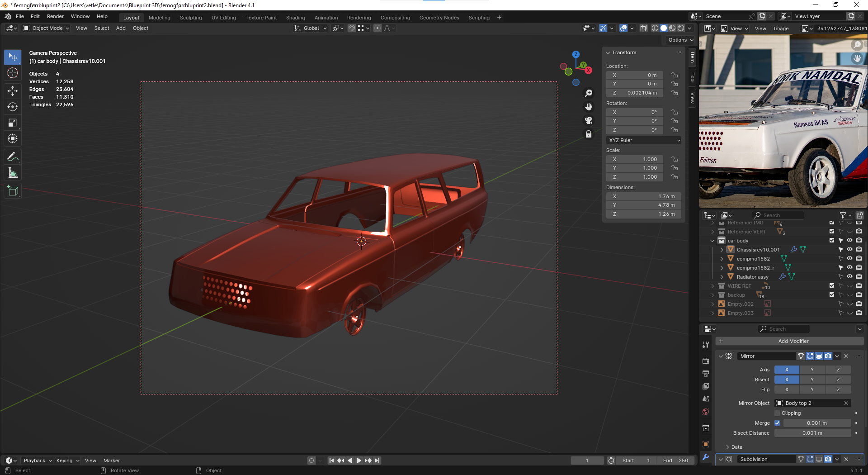Viewport: 868px width, 475px height.
Task: Select the Measure ruler tool
Action: click(13, 173)
